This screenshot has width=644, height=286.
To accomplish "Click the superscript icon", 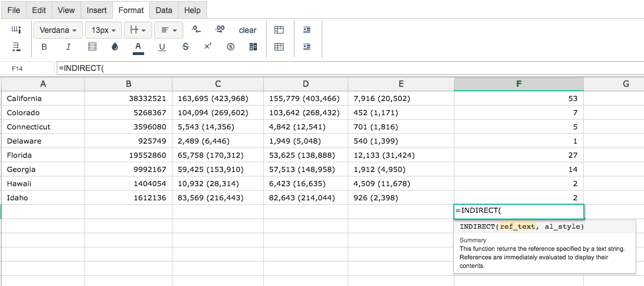I will click(x=208, y=47).
